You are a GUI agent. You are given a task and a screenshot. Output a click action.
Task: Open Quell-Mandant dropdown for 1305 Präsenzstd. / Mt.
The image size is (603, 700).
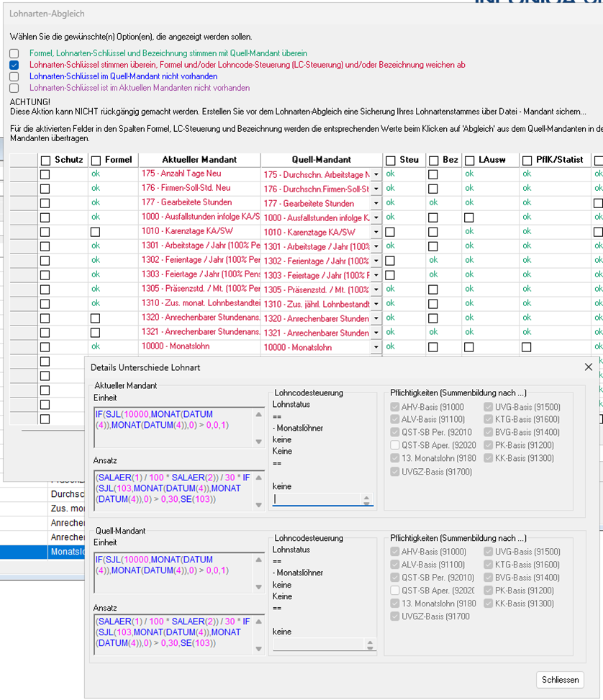376,290
